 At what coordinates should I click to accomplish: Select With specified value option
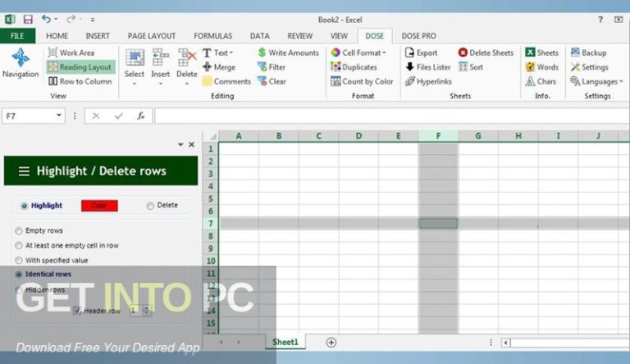click(19, 261)
